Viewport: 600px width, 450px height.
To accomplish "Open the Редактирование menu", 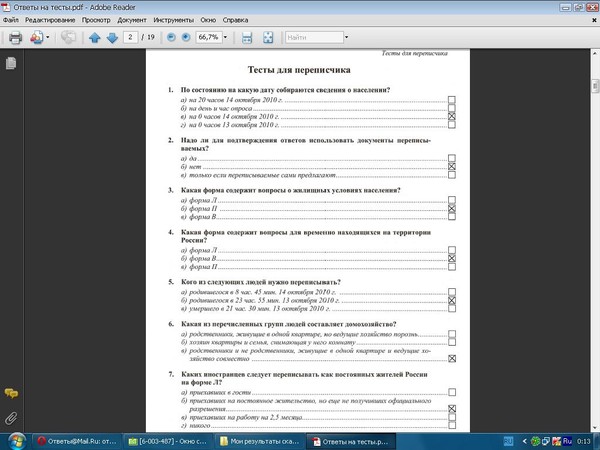I will 50,20.
